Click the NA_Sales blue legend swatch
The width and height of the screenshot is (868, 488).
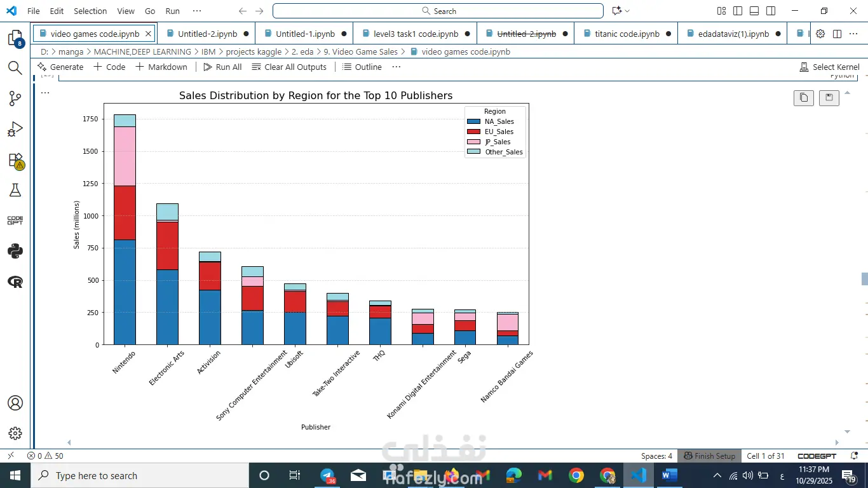(473, 121)
